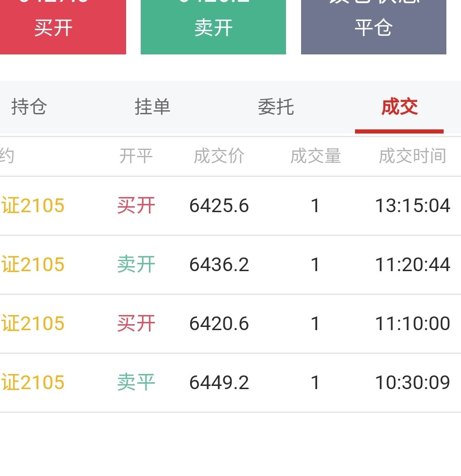
Task: Select the 成交 trades tab
Action: [399, 107]
